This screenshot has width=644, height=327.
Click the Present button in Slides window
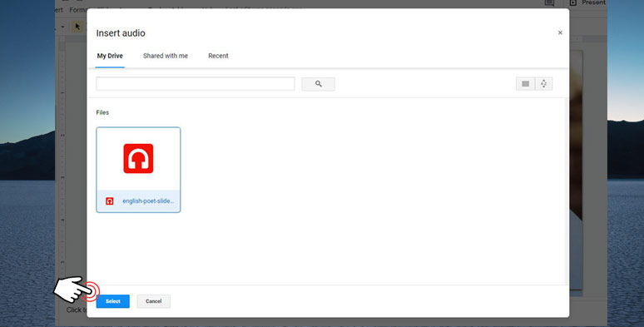pyautogui.click(x=587, y=2)
